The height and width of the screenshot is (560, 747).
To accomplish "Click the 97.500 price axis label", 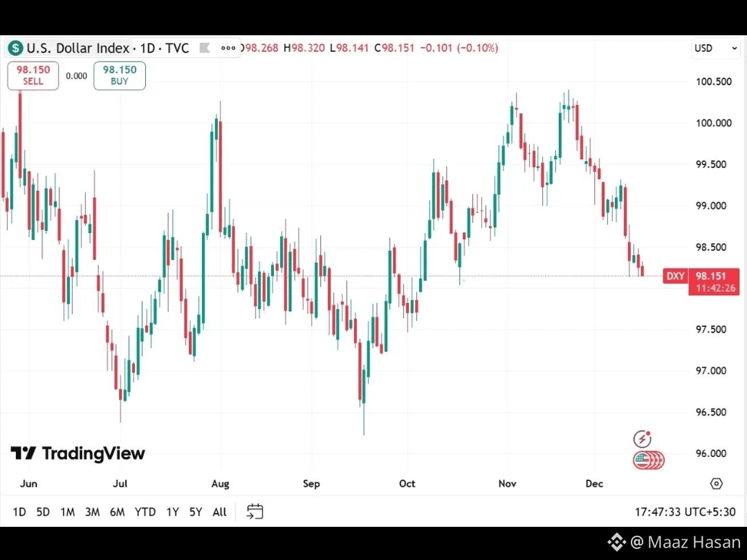I will (711, 330).
